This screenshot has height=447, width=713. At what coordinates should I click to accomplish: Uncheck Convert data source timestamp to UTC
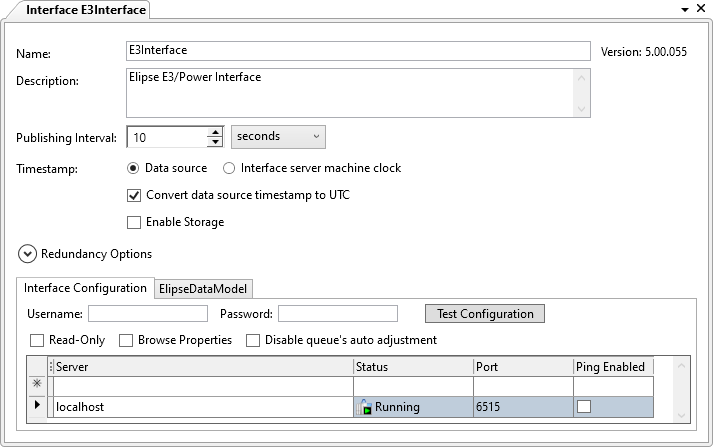pos(134,196)
